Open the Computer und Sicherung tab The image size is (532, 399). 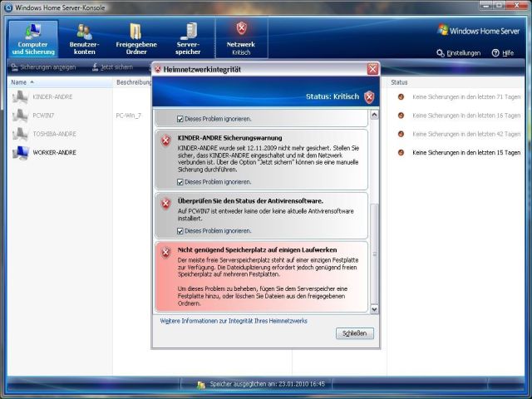33,39
